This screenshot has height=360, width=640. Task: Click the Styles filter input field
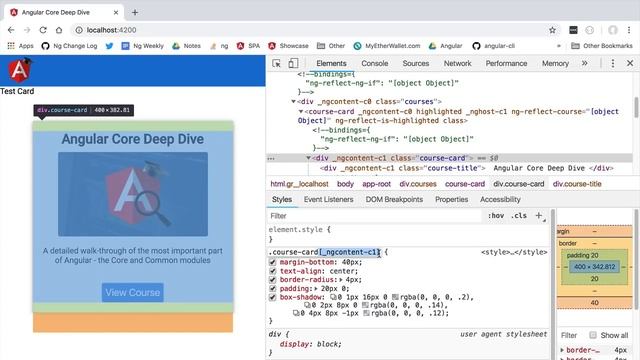(375, 216)
